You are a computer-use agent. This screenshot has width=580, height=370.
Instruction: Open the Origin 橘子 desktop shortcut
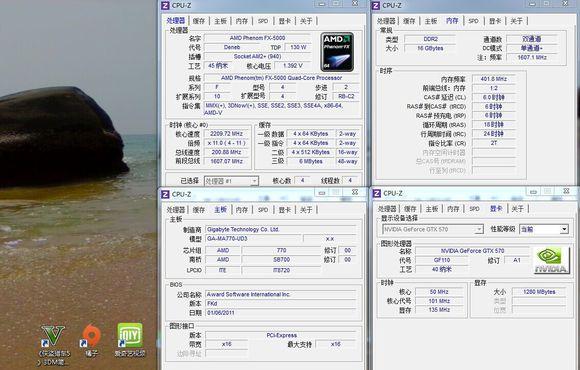pyautogui.click(x=91, y=340)
